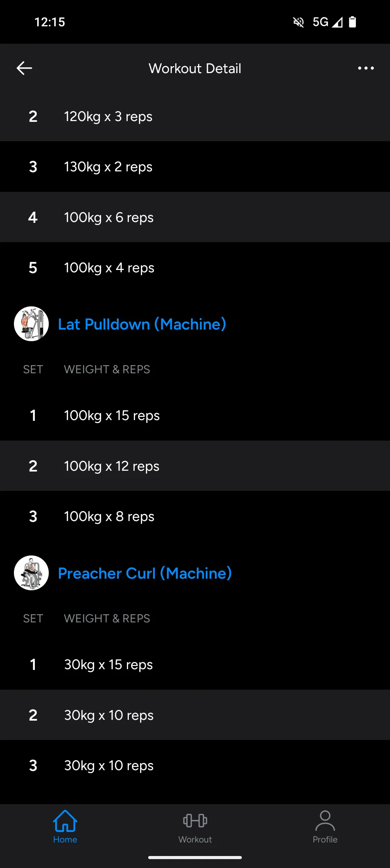Image resolution: width=390 pixels, height=868 pixels.
Task: Tap the Workout Detail title
Action: click(195, 68)
